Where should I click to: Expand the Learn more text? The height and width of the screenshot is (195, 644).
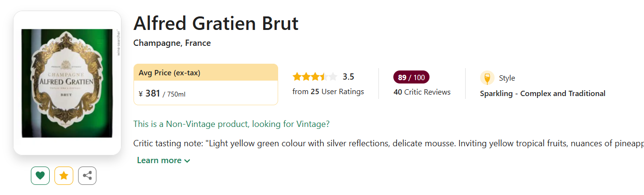coord(159,160)
